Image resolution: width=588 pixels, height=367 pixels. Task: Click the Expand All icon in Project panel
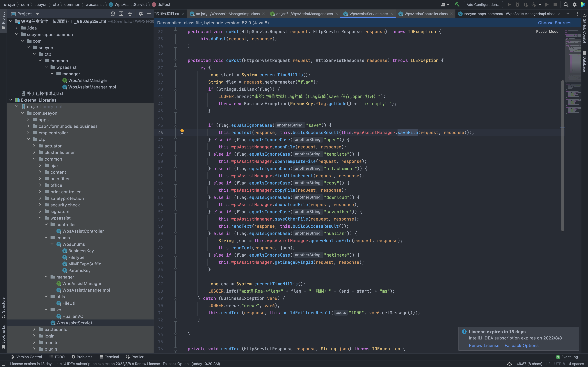tap(121, 14)
